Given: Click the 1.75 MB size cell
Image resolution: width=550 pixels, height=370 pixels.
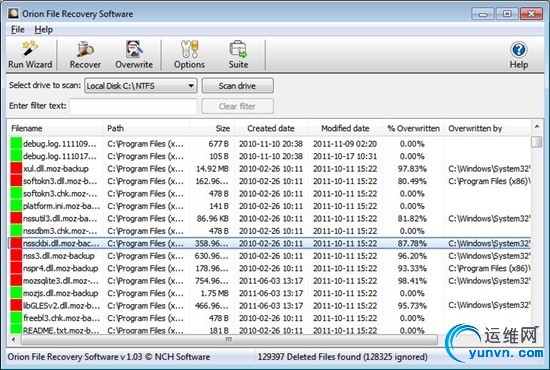Looking at the screenshot, I should [x=214, y=293].
